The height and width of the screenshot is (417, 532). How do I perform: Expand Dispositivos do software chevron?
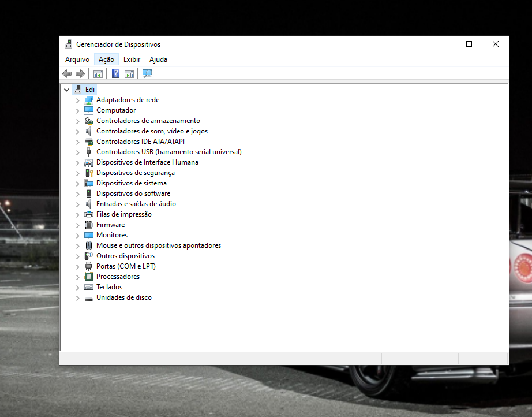point(77,194)
